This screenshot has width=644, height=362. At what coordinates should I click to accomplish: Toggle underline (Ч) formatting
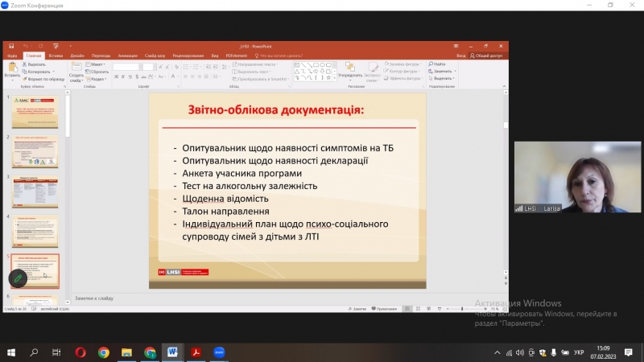pos(130,76)
